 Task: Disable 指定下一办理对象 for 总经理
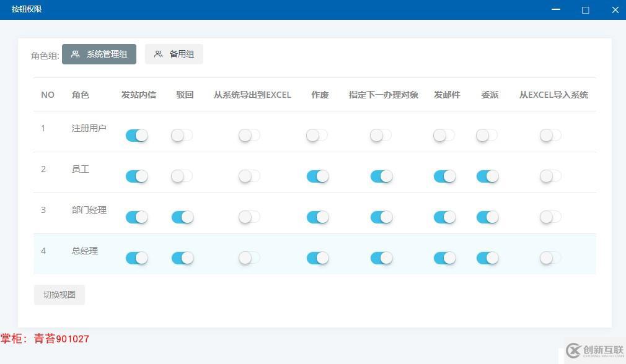(381, 258)
